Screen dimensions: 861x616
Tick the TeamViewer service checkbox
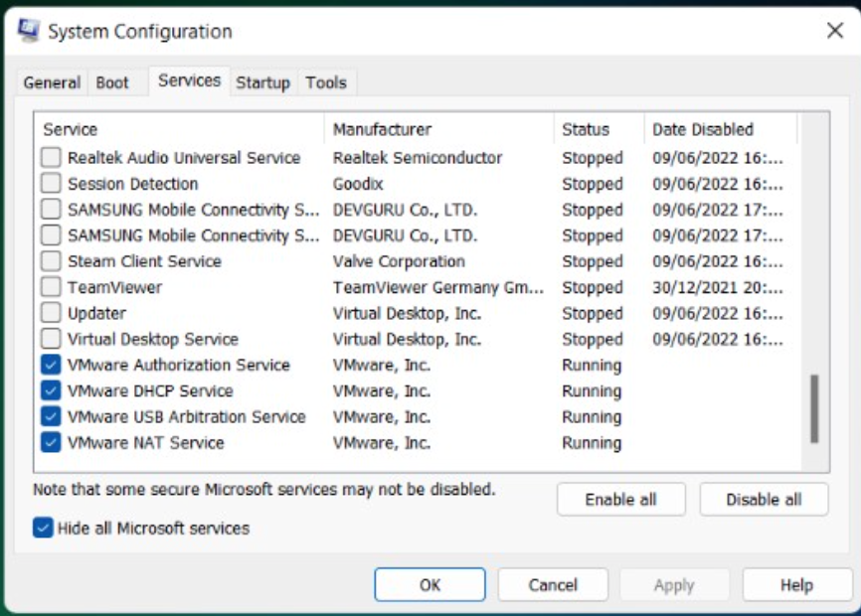coord(51,287)
